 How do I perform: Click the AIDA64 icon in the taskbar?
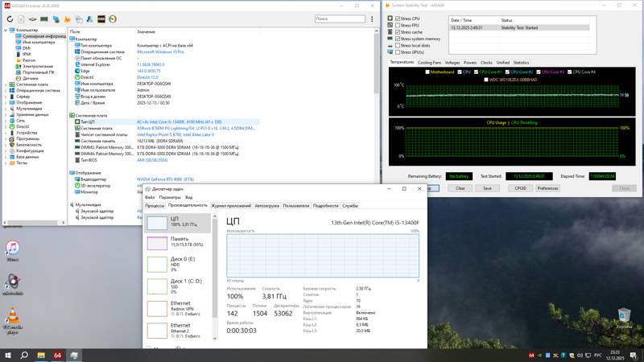point(57,355)
